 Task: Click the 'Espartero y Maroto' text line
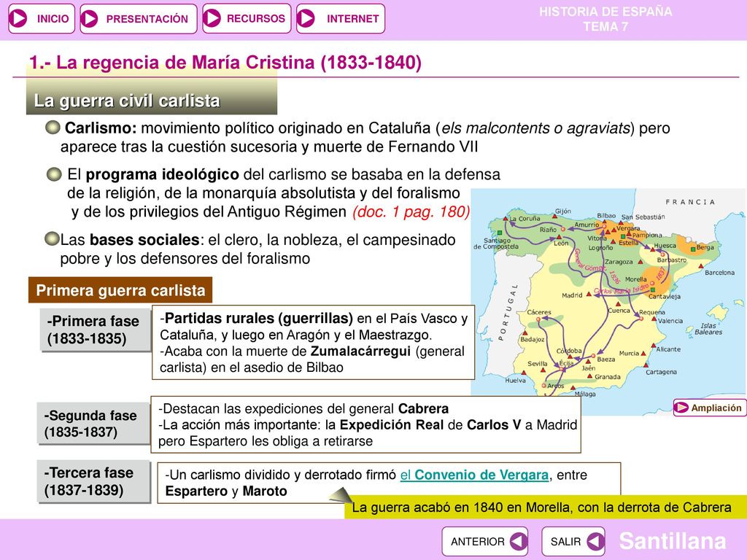pyautogui.click(x=226, y=491)
